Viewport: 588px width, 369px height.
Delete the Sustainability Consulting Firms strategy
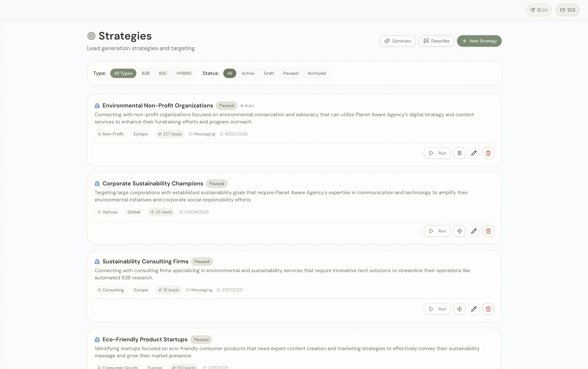click(488, 309)
